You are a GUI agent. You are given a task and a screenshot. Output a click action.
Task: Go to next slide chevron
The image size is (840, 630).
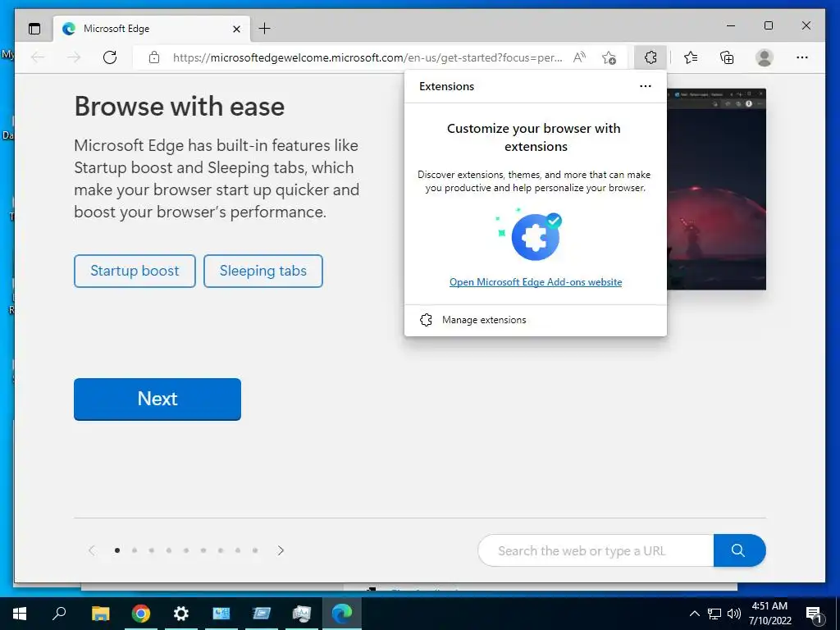(x=281, y=550)
